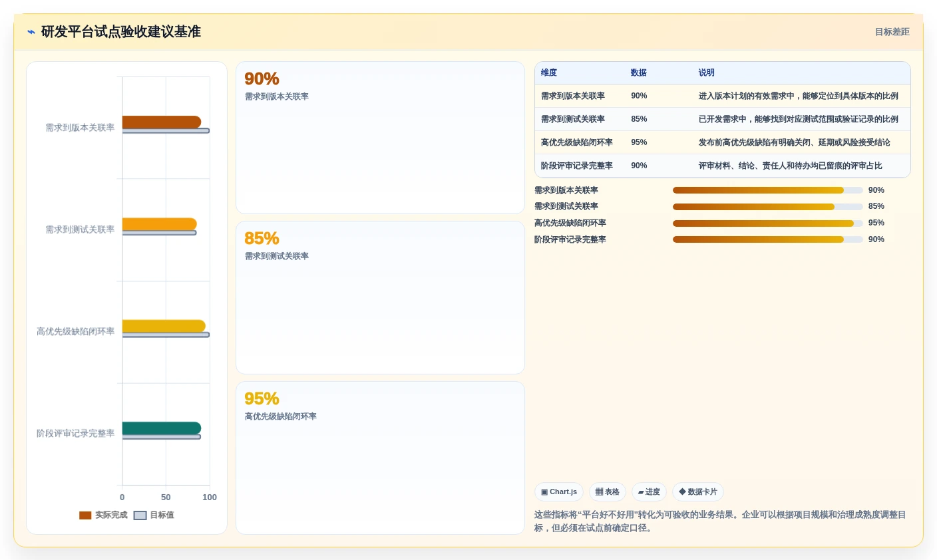
Task: Open the 95% 高优先级缺陷闭环率 data card
Action: coord(380,458)
